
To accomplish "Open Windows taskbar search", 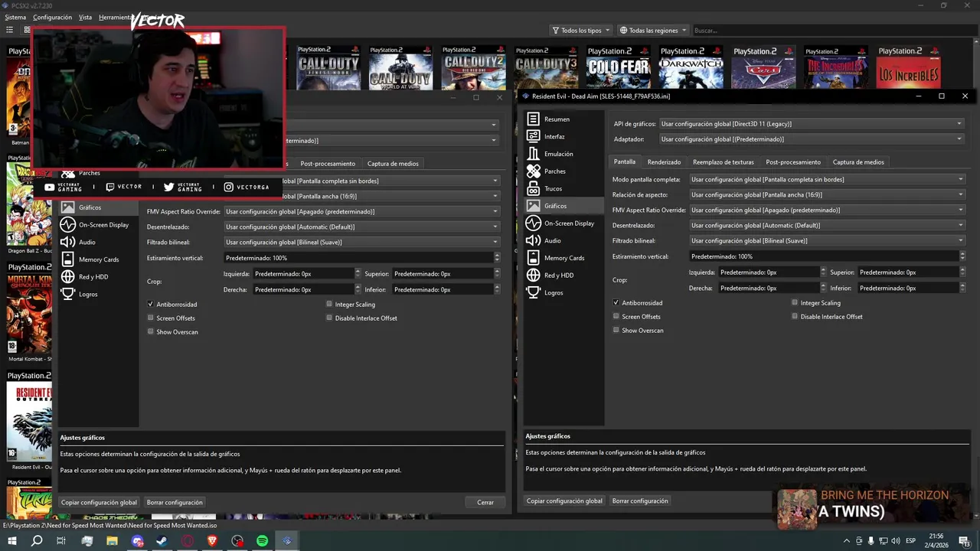I will click(37, 541).
